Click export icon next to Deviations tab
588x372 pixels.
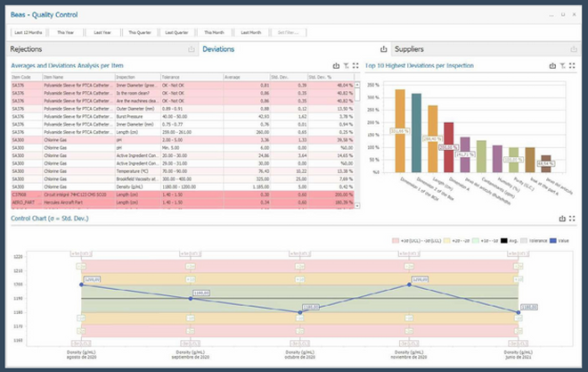pyautogui.click(x=384, y=50)
